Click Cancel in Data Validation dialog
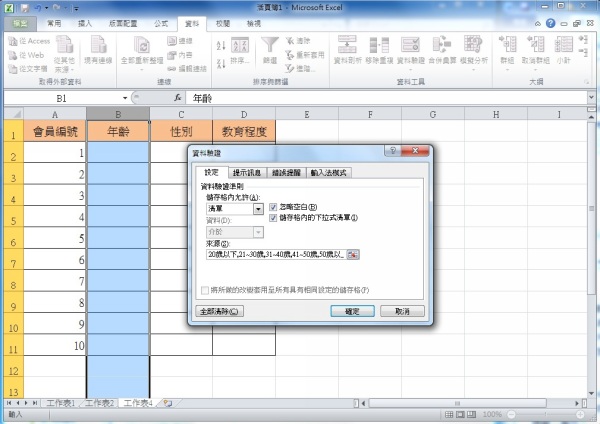This screenshot has width=600, height=424. 402,311
